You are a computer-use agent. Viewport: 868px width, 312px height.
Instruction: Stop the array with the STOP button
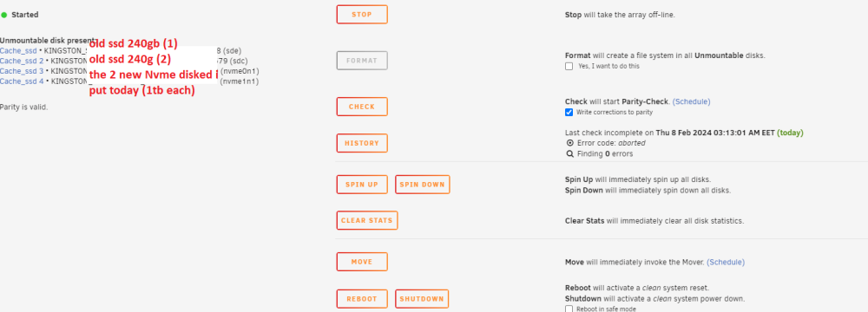point(362,15)
